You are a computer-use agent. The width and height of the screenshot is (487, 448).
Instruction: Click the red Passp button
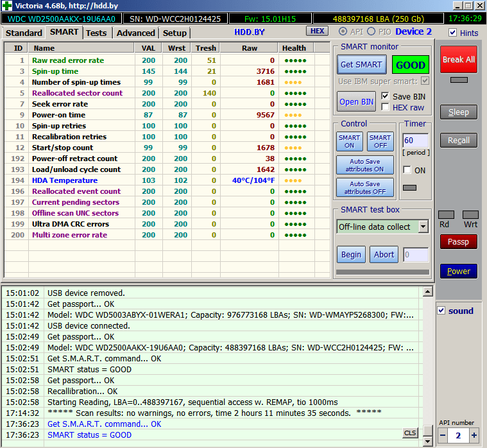tap(459, 242)
